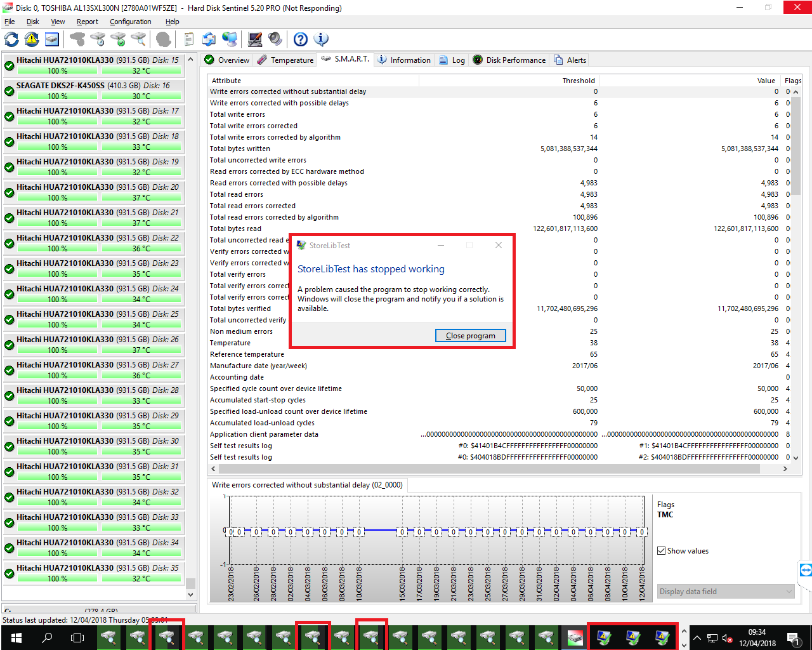Switch to the Temperature tab
The height and width of the screenshot is (650, 812).
[x=285, y=60]
